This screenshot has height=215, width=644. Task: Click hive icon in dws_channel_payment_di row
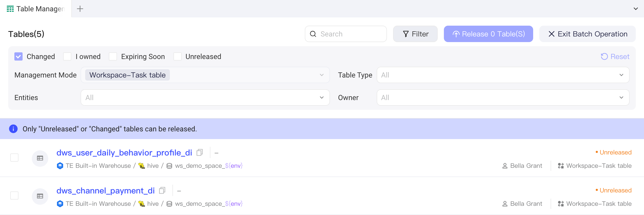point(142,204)
